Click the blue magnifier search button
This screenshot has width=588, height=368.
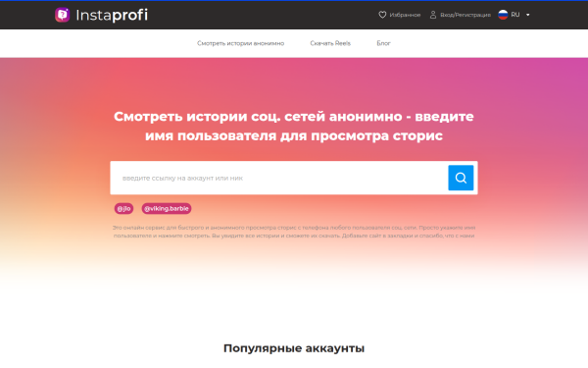461,178
